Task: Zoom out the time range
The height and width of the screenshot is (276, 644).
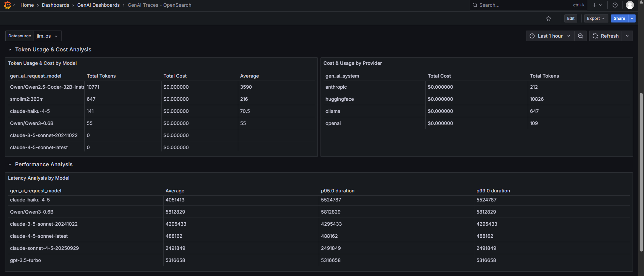Action: [581, 36]
